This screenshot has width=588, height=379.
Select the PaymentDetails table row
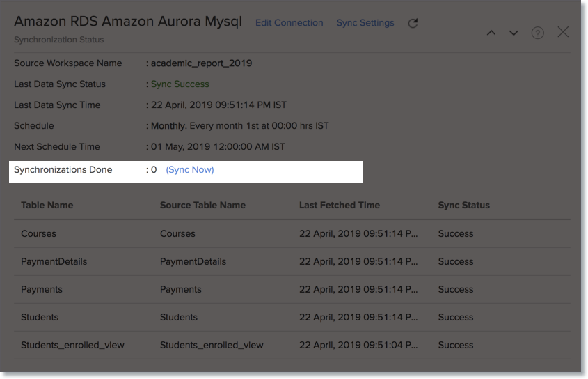coord(292,262)
